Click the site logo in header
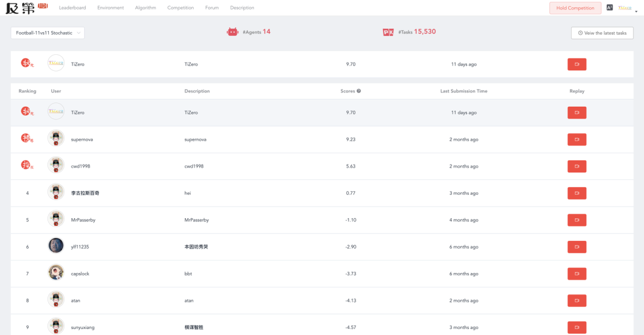 [x=27, y=8]
